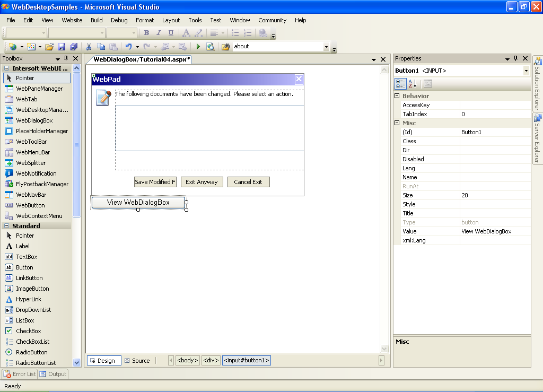The width and height of the screenshot is (543, 392).
Task: Toggle the Categorized view in Properties
Action: pyautogui.click(x=400, y=84)
